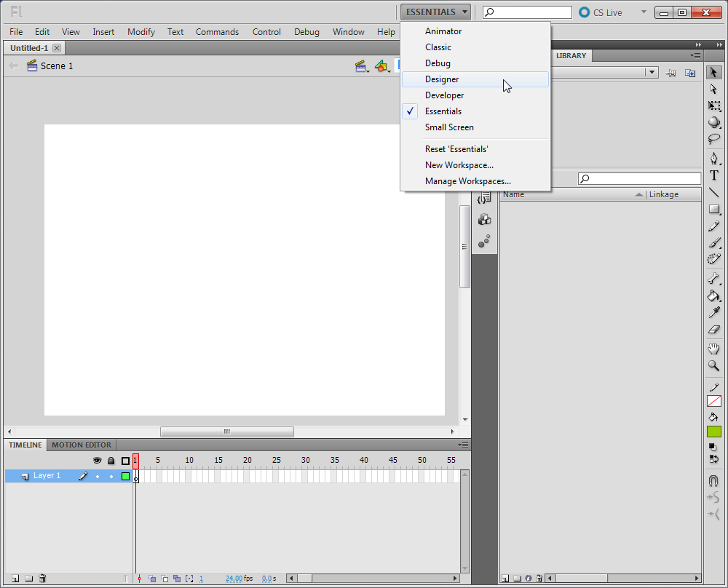
Task: Toggle the Show or Hide All Layers eye
Action: coord(97,461)
